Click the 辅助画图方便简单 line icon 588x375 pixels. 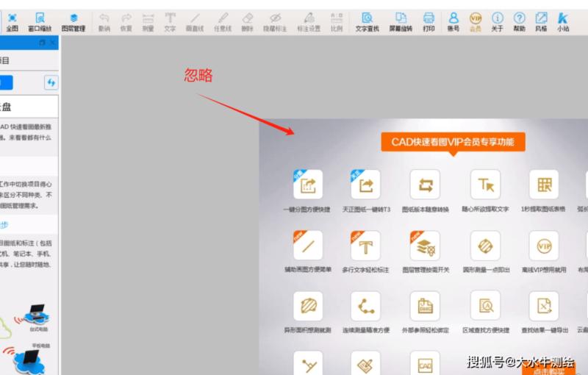[x=308, y=246]
